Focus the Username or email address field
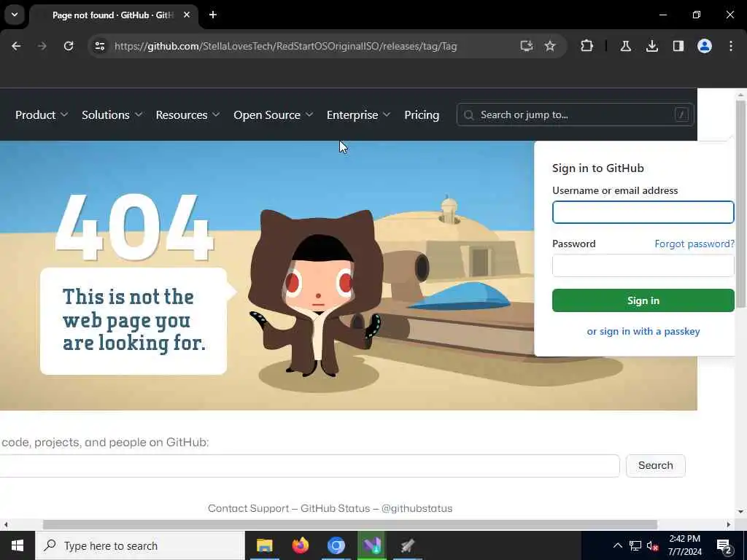Screen dimensions: 747x560 pyautogui.click(x=643, y=212)
